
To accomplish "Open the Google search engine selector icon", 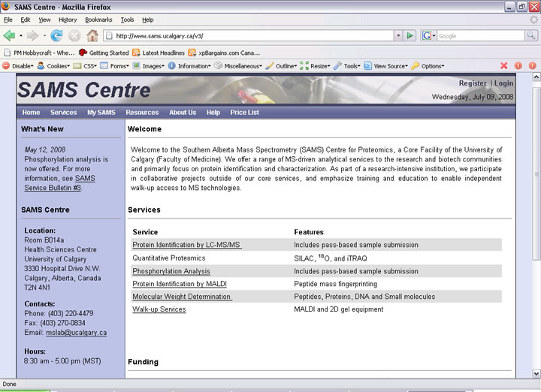I will click(x=428, y=35).
